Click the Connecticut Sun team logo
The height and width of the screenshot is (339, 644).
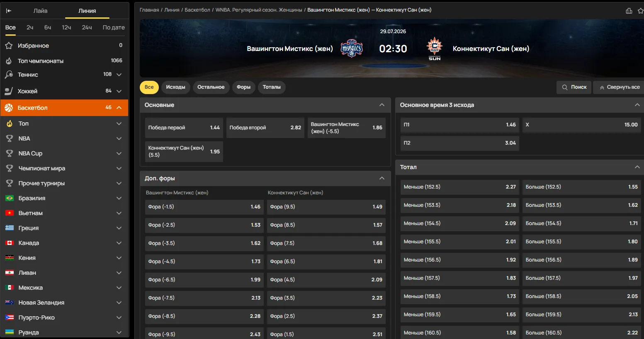point(435,48)
